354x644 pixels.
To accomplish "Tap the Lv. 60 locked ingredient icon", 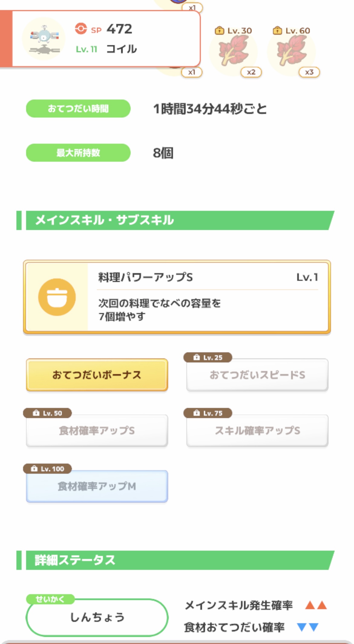I will 291,51.
